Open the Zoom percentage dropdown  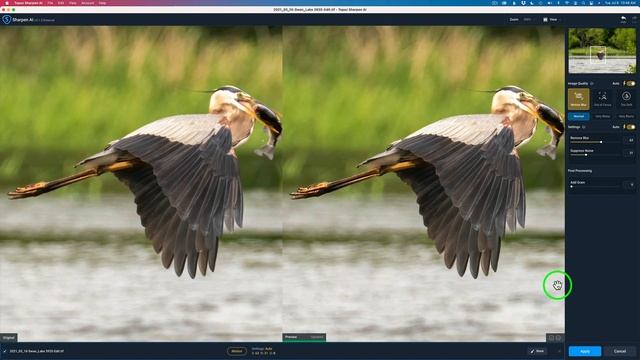530,20
